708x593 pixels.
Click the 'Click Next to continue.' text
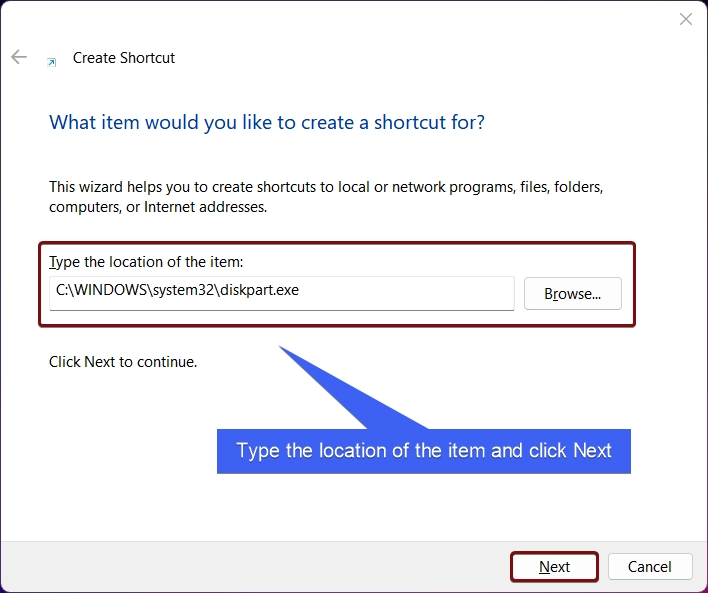(123, 362)
